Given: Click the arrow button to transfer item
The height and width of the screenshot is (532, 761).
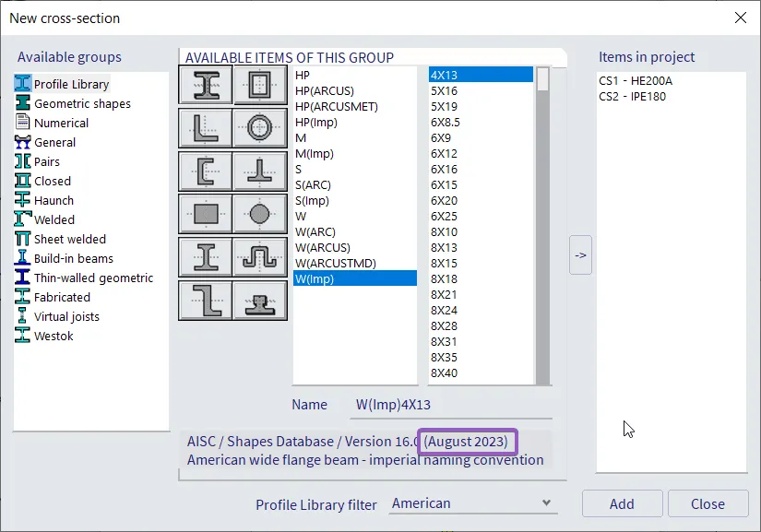Looking at the screenshot, I should [580, 254].
